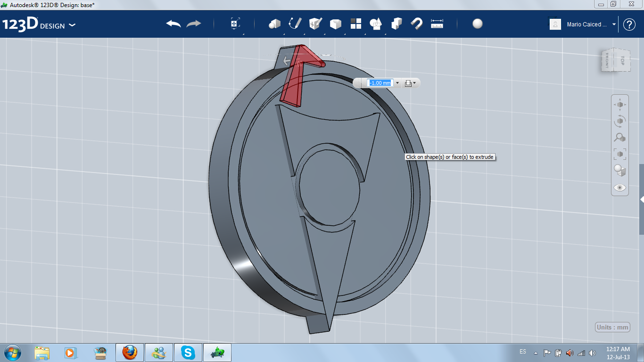This screenshot has height=362, width=644.
Task: Activate the Snap magnet tool
Action: (x=417, y=24)
